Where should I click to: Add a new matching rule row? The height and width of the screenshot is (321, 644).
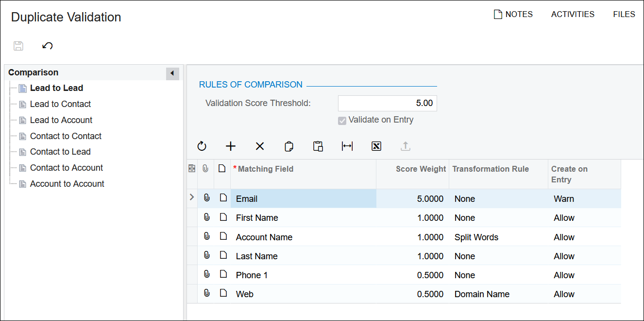tap(231, 146)
